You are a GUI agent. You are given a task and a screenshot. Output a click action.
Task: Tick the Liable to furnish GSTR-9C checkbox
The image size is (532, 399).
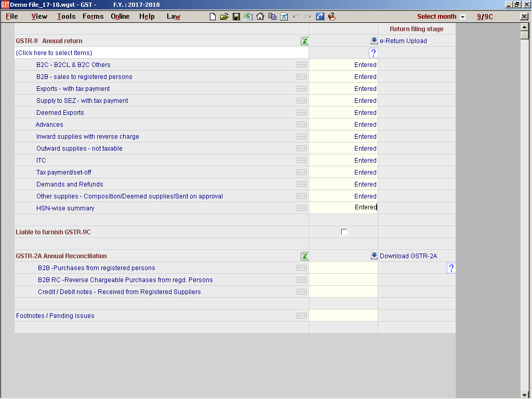[344, 232]
